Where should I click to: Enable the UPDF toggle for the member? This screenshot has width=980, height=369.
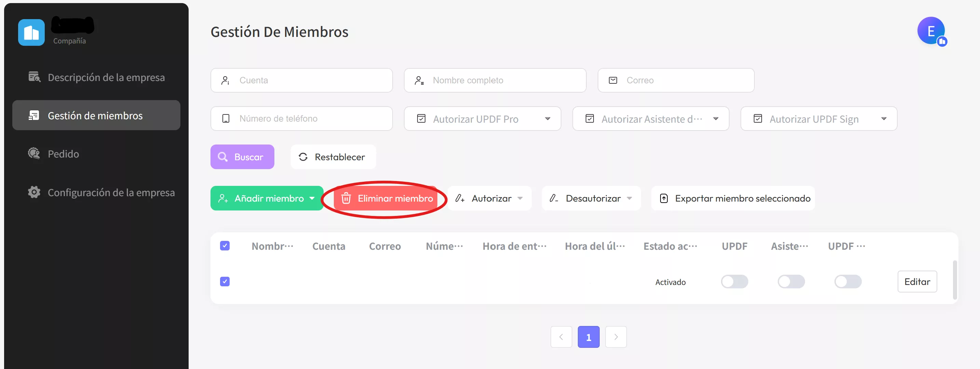pyautogui.click(x=734, y=282)
